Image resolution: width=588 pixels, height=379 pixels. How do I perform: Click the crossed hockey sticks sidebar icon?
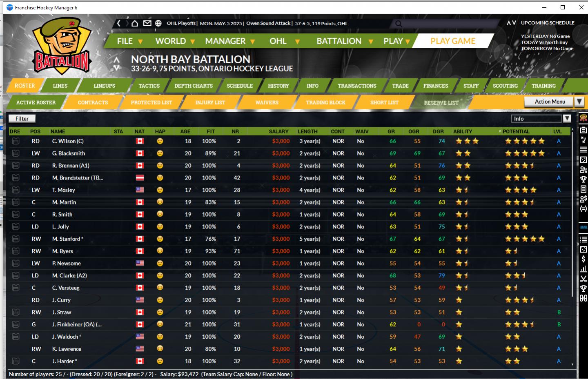(x=584, y=279)
